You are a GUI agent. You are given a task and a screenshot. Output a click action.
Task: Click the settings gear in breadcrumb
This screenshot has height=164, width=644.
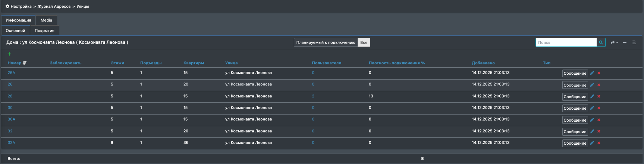[x=7, y=6]
